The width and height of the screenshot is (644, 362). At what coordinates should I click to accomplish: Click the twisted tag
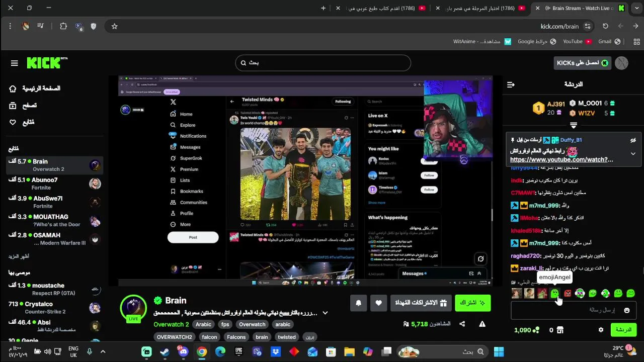pos(287,337)
